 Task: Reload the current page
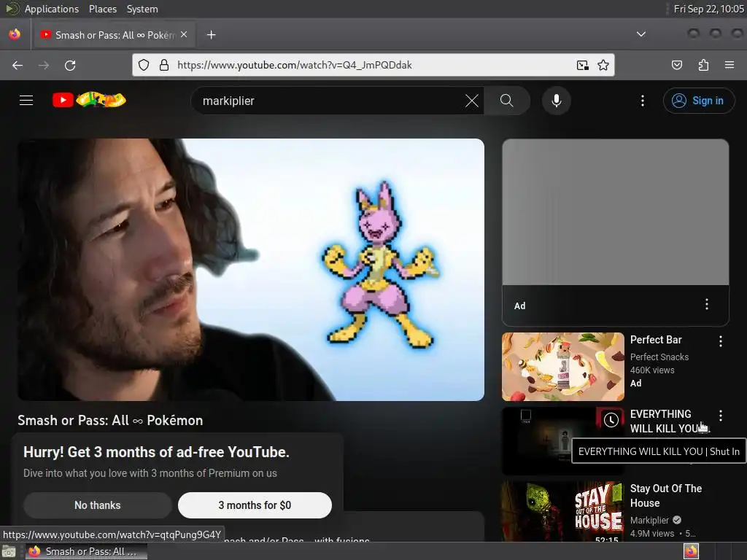click(x=70, y=65)
